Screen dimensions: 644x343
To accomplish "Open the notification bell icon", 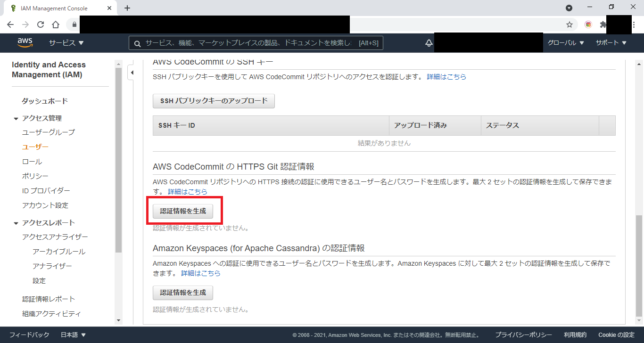I will click(428, 43).
